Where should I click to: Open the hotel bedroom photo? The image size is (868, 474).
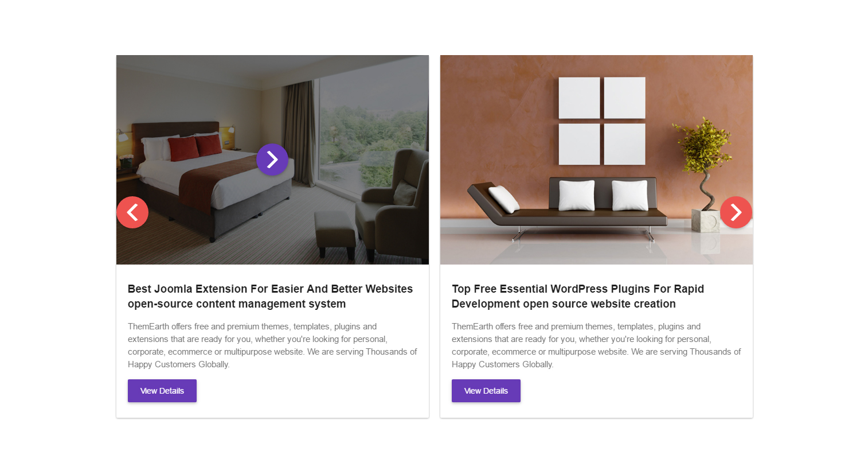[272, 160]
